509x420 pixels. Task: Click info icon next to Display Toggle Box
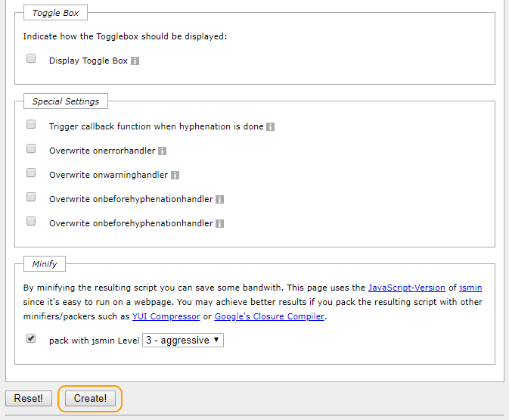coord(135,61)
